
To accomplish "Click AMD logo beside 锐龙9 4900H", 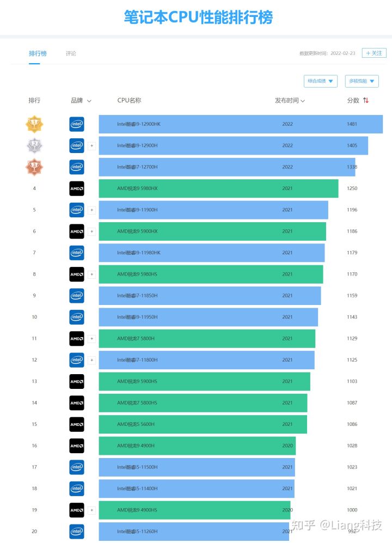I will 77,446.
